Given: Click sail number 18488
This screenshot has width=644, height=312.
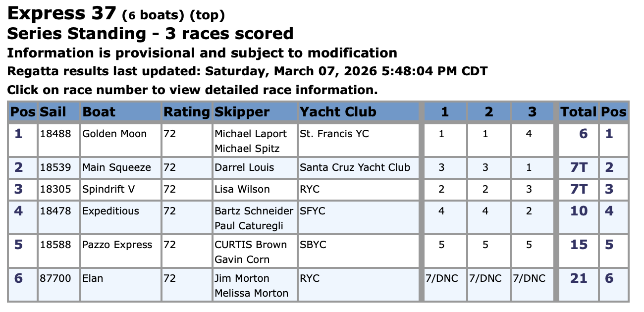Looking at the screenshot, I should coord(55,134).
